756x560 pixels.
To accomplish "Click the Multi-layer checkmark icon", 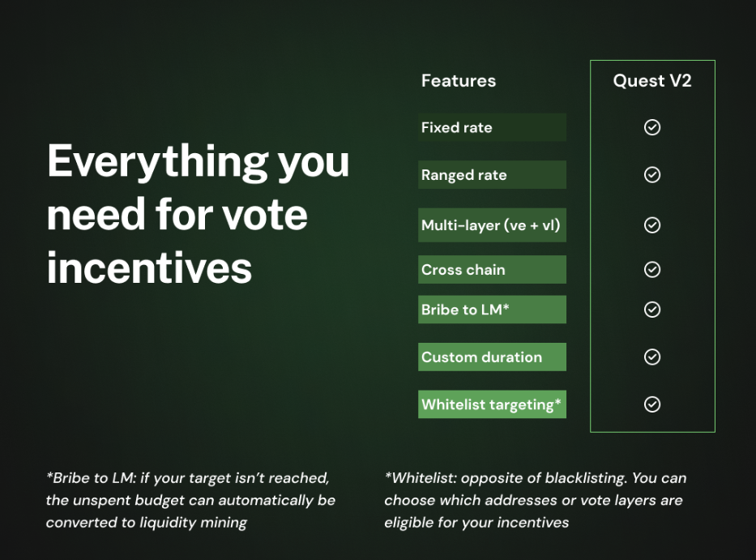I will pos(651,224).
